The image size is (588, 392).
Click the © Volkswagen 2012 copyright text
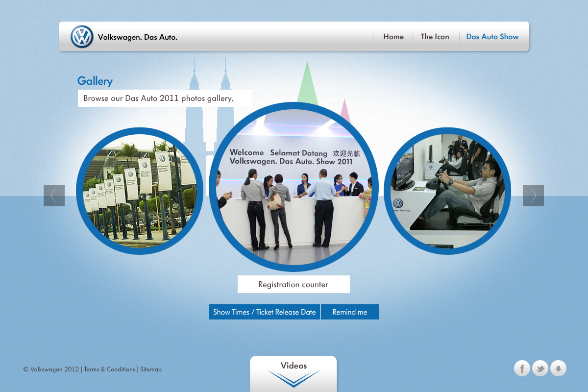point(51,369)
